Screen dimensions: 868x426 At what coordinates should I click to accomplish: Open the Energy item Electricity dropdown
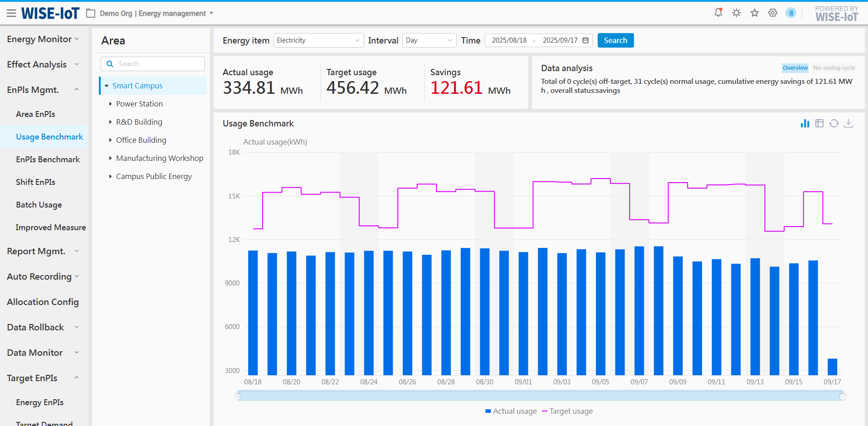pos(318,40)
